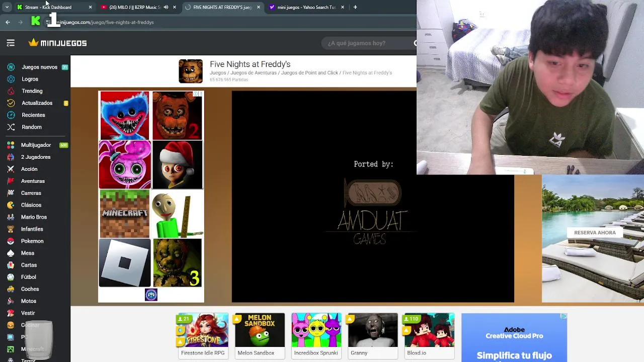Open Juegos nuevos link

coord(39,67)
